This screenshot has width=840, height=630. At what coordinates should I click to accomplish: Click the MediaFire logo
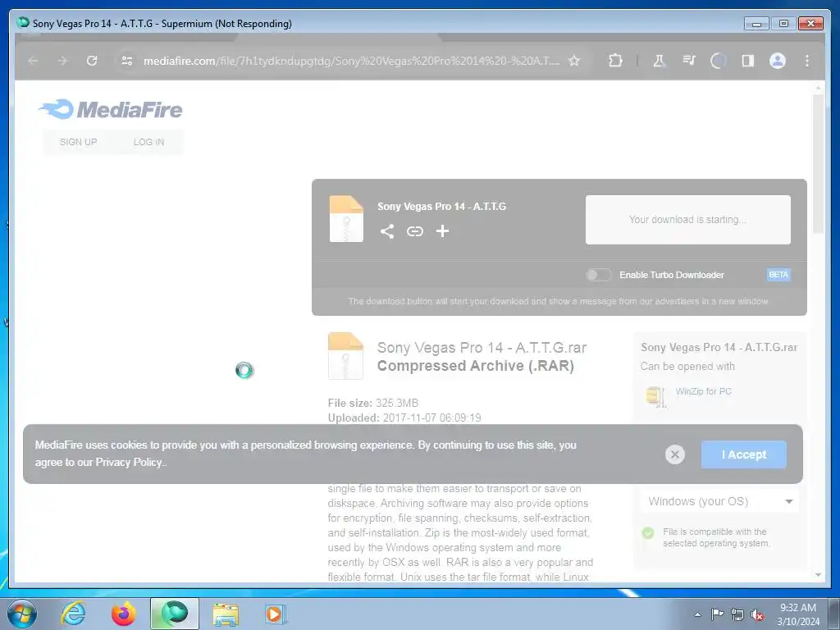(111, 110)
